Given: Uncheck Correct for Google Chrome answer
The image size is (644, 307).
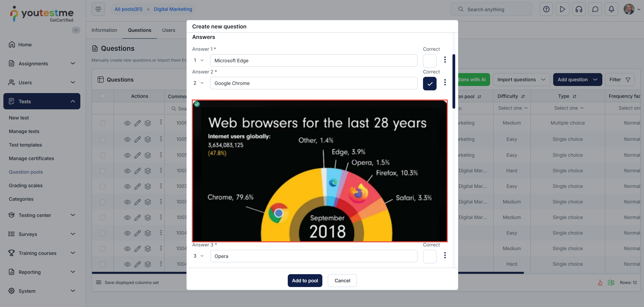Looking at the screenshot, I should 430,84.
